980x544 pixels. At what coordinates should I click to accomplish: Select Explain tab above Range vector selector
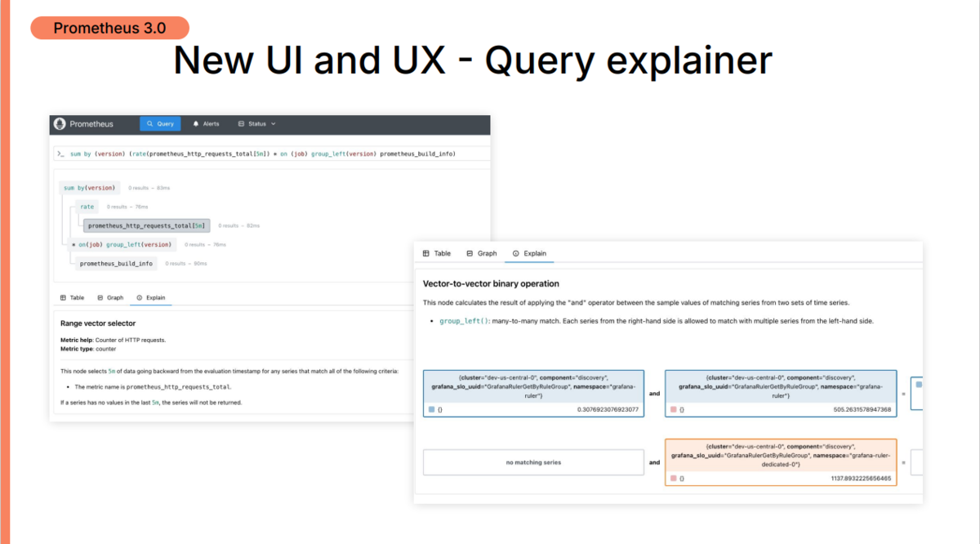tap(151, 298)
